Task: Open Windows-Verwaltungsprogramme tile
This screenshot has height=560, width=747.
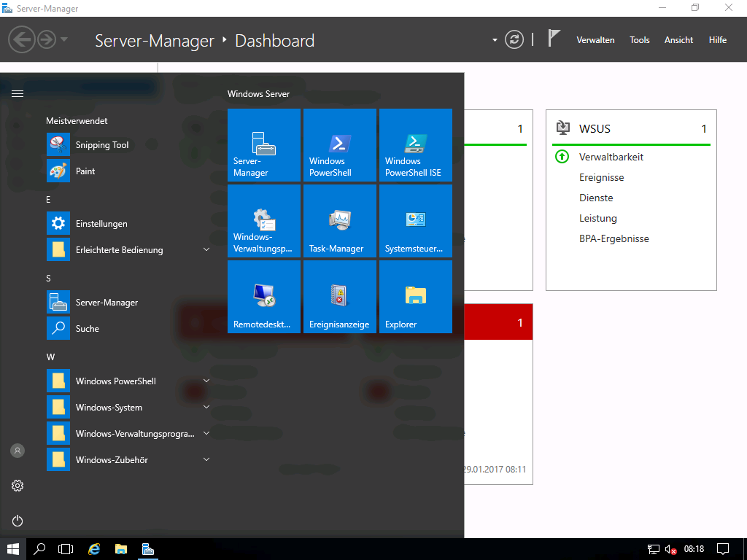Action: click(x=264, y=221)
